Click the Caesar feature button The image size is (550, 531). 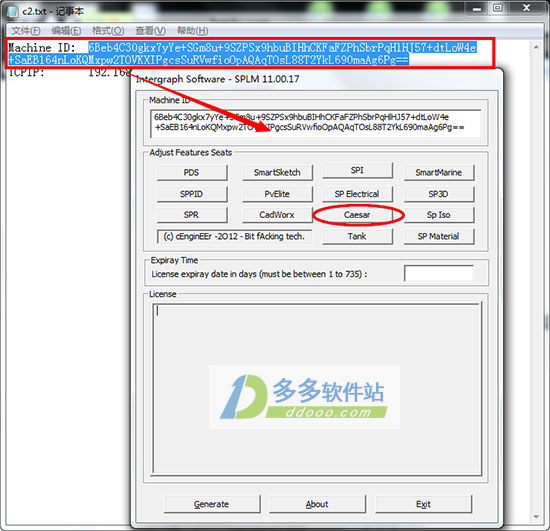click(357, 215)
